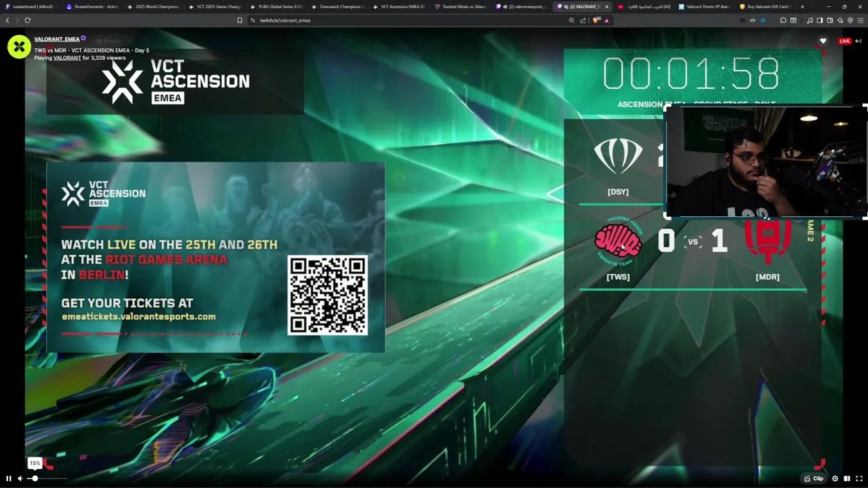Switch to the 2025 World Championship tab
868x488 pixels.
[153, 7]
